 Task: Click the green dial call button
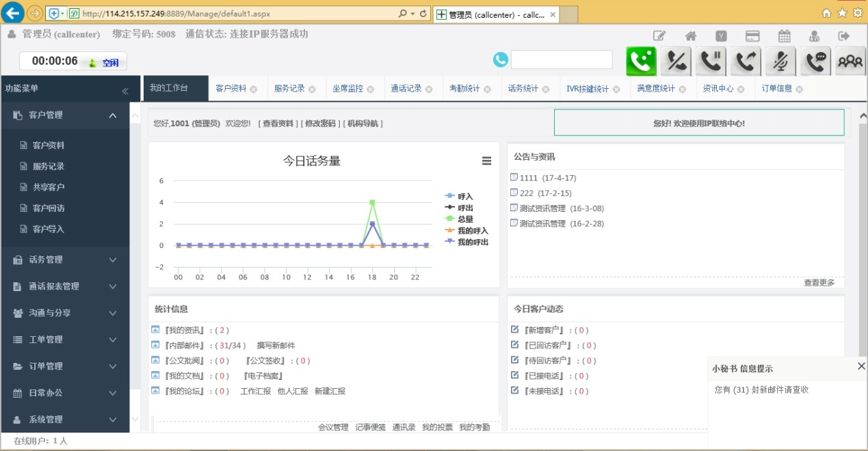point(641,61)
